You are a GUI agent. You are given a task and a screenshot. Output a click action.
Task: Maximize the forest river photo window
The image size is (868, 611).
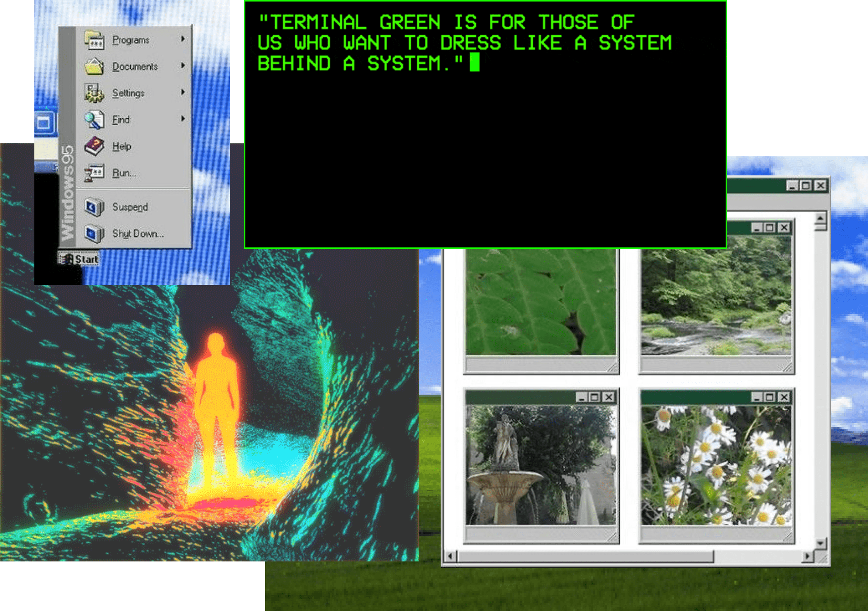coord(770,228)
